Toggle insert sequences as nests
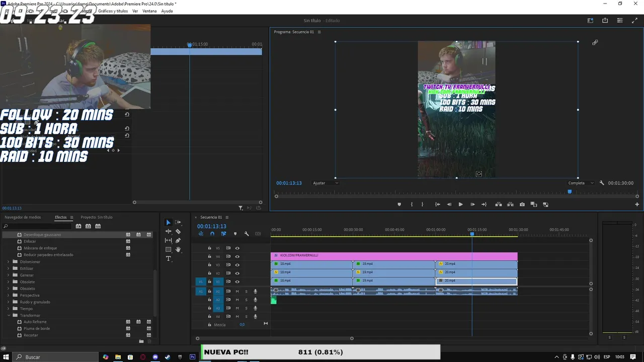 (x=201, y=234)
